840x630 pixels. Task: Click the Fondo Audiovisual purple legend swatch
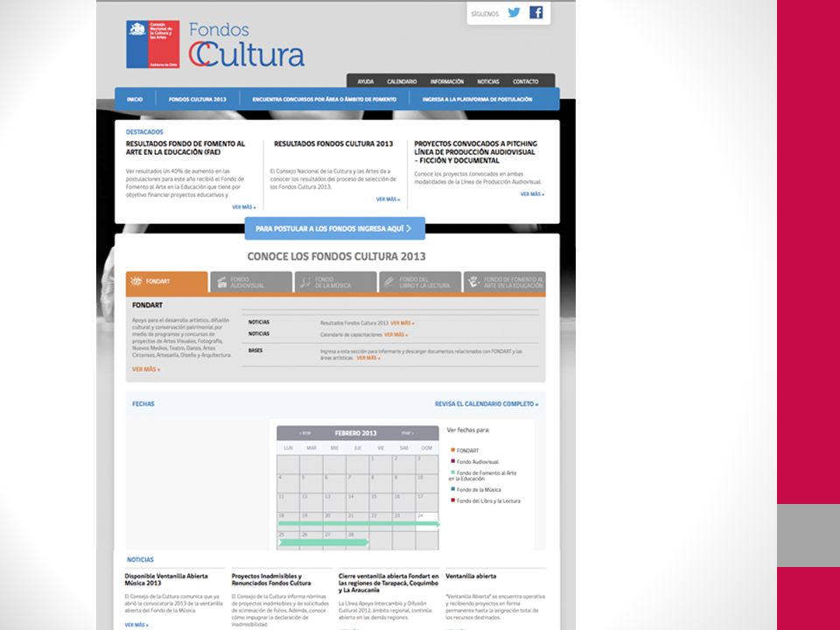coord(452,461)
